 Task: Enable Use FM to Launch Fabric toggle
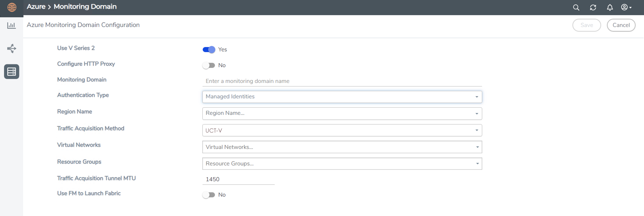pos(209,195)
